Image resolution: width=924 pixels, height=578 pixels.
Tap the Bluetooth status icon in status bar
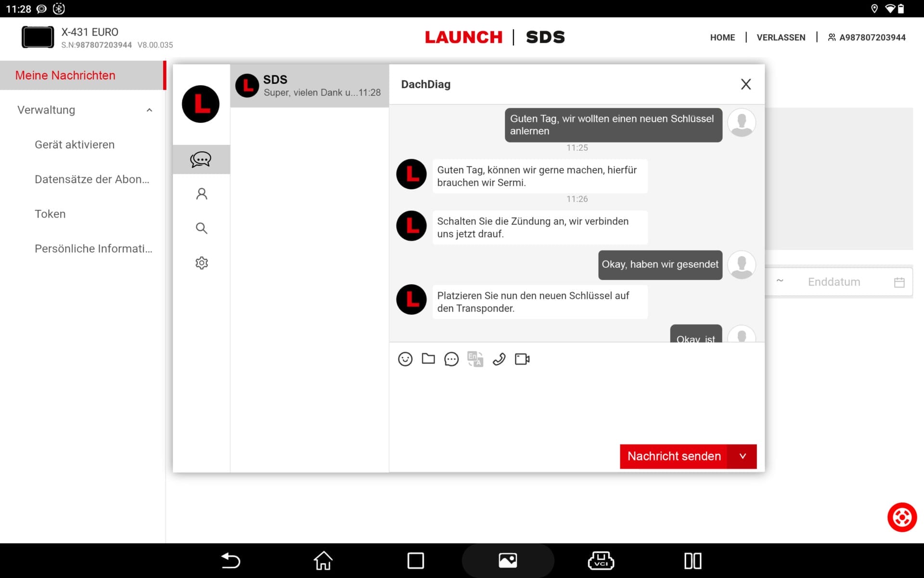[x=59, y=9]
